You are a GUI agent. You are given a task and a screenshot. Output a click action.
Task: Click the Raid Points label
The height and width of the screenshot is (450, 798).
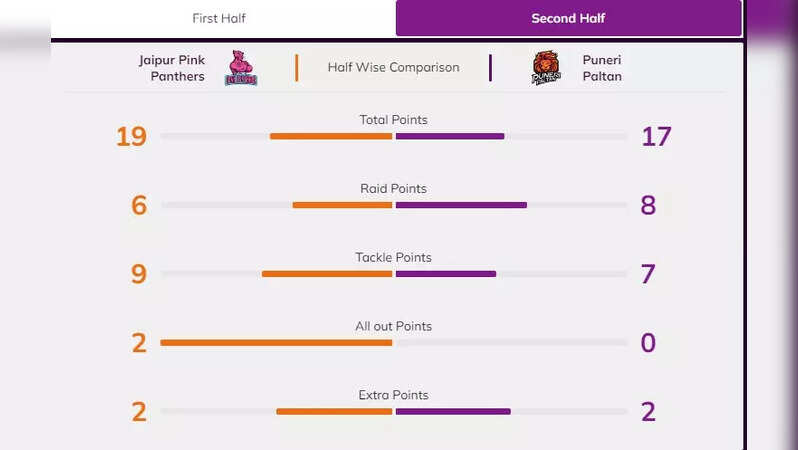[x=393, y=188]
